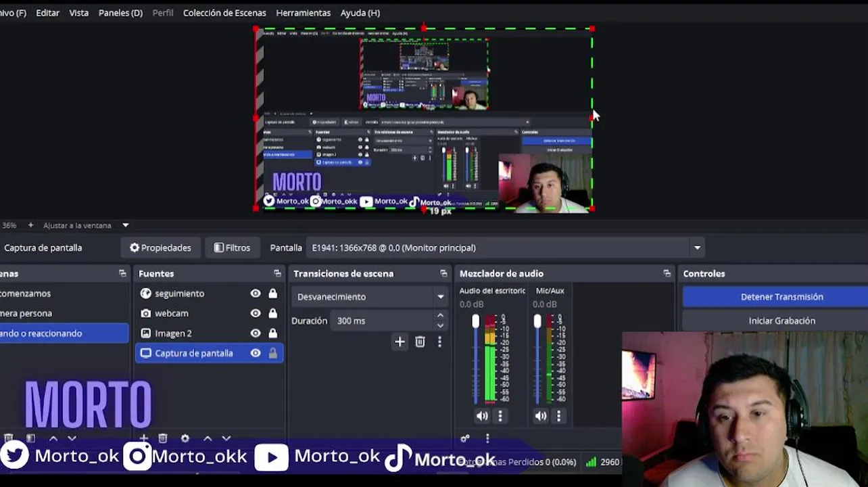Image resolution: width=868 pixels, height=487 pixels.
Task: Open Filtros for the selected source
Action: pos(232,248)
